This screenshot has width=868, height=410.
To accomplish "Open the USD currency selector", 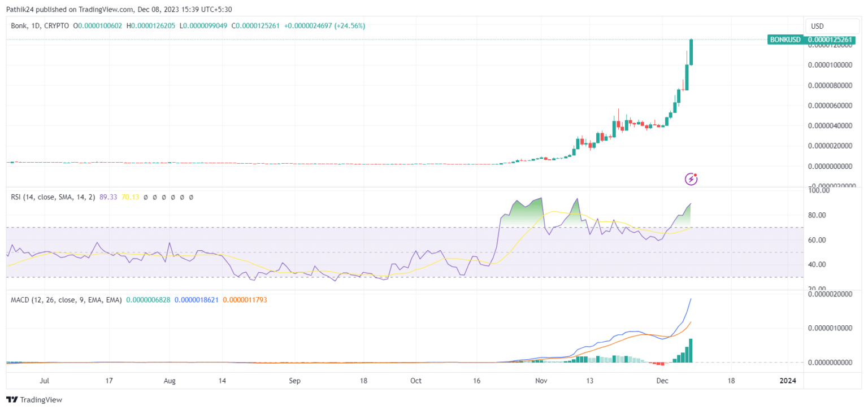I will (832, 25).
